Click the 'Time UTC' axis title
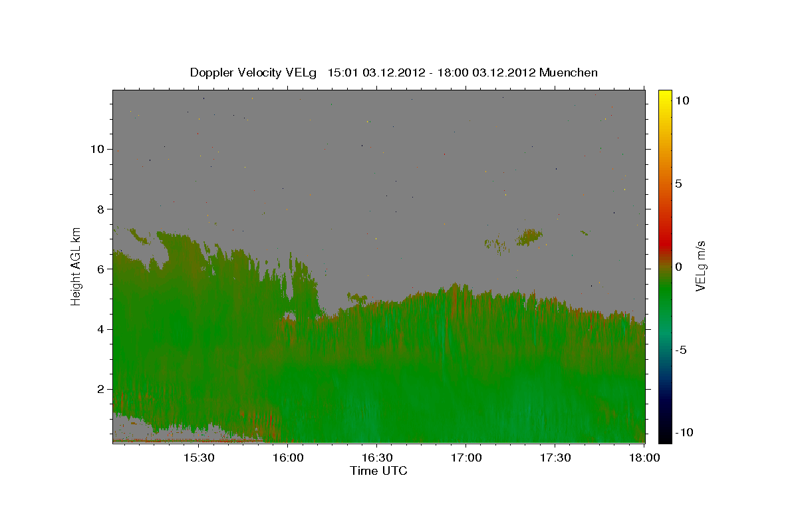The height and width of the screenshot is (532, 798). (x=378, y=471)
